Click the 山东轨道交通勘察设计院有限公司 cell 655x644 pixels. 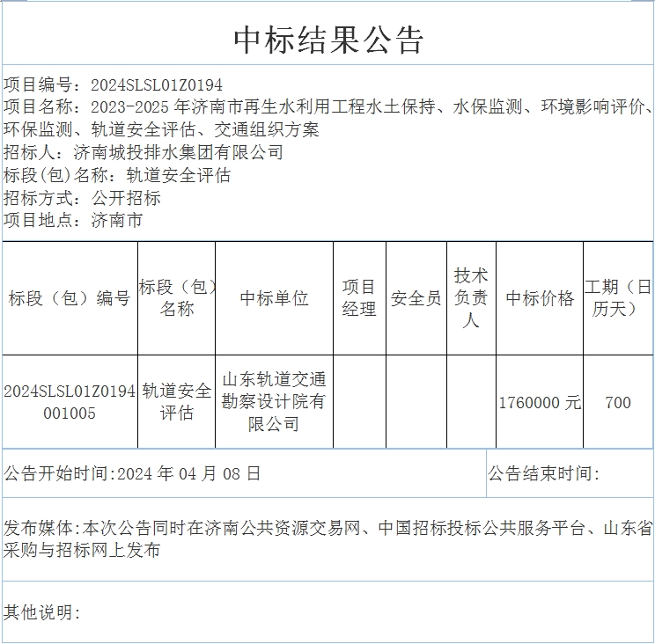click(x=274, y=402)
